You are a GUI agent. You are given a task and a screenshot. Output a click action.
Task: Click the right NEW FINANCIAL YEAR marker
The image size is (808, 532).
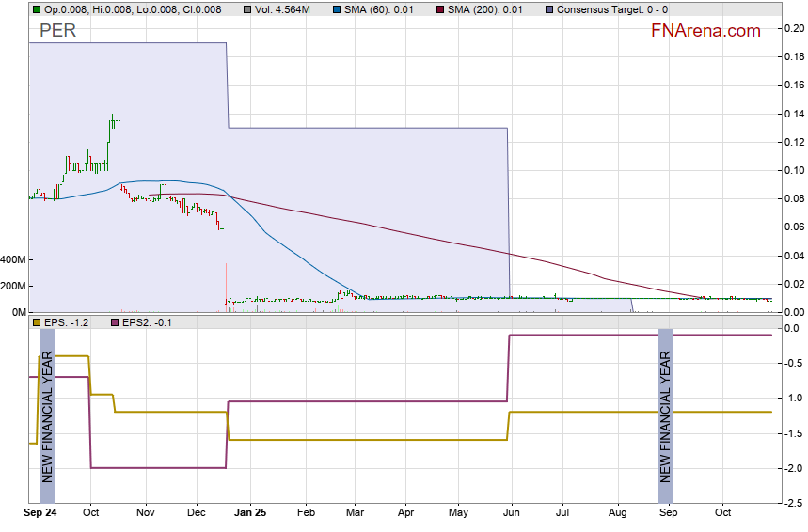tap(665, 415)
